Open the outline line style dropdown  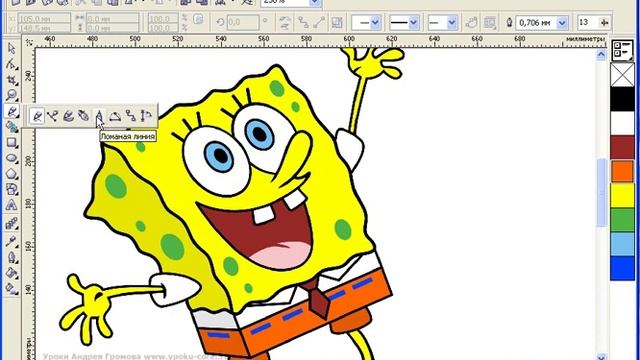[414, 22]
